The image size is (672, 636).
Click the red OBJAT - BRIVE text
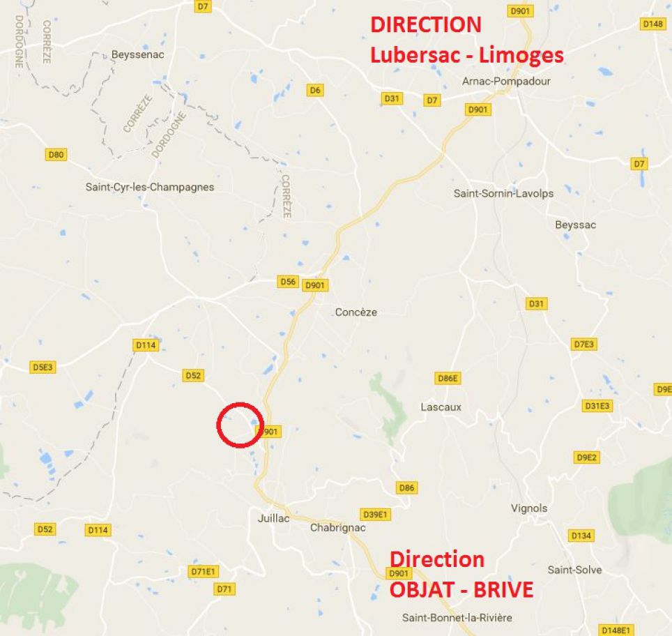[461, 589]
